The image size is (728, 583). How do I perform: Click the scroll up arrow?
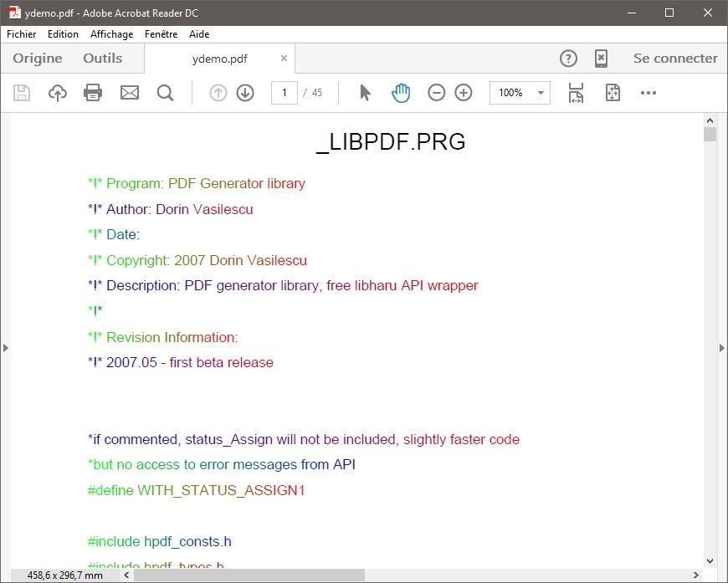(710, 120)
